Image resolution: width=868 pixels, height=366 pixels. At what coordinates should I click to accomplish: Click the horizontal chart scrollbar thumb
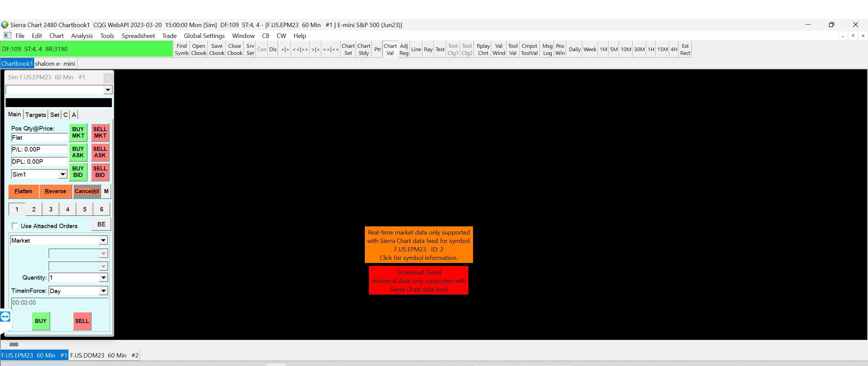pyautogui.click(x=14, y=344)
